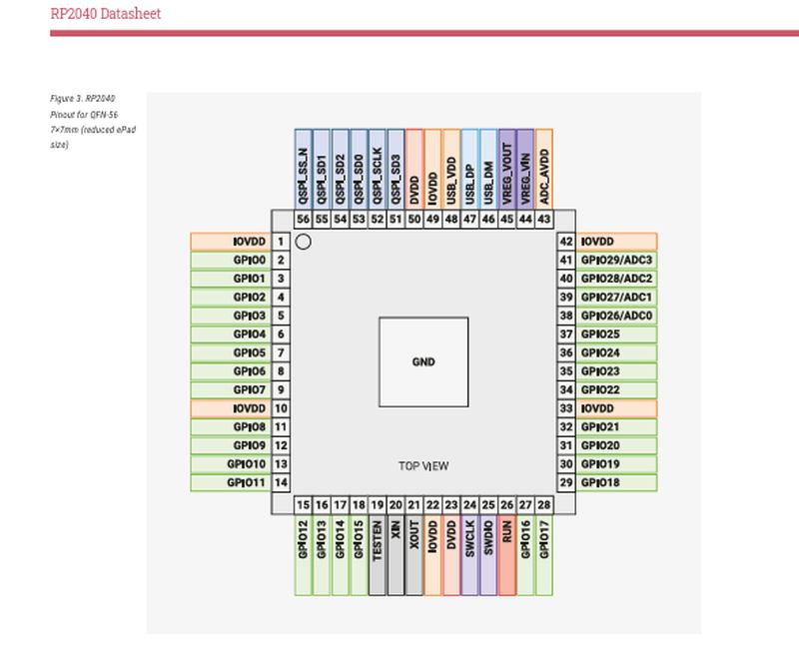Click the TOP VIEW label
Image resolution: width=799 pixels, height=672 pixels.
(423, 466)
